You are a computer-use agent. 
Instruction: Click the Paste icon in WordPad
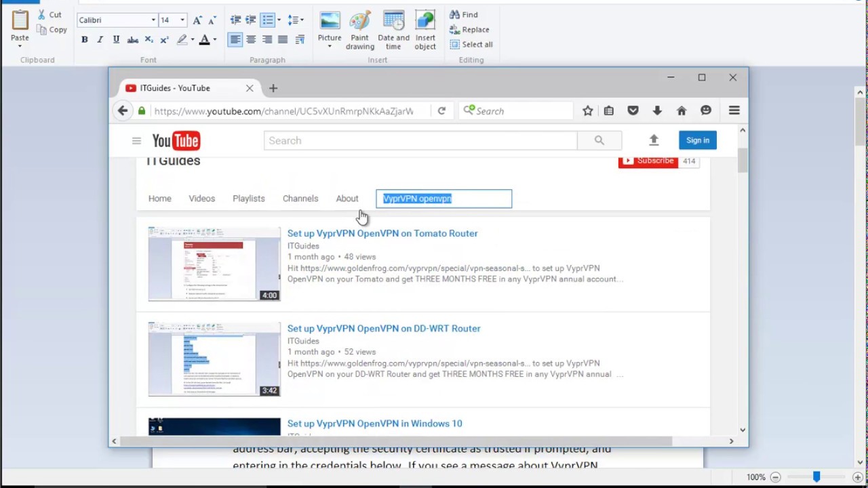(20, 20)
